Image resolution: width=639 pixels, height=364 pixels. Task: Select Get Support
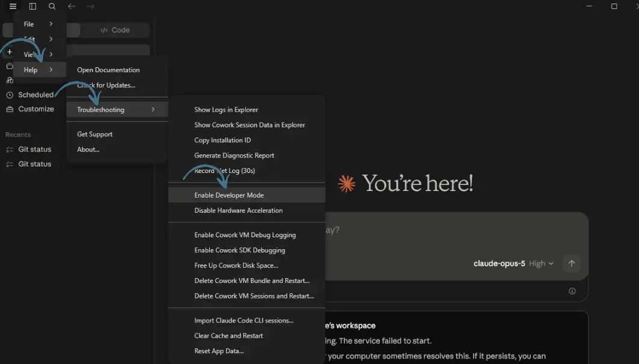(x=117, y=134)
